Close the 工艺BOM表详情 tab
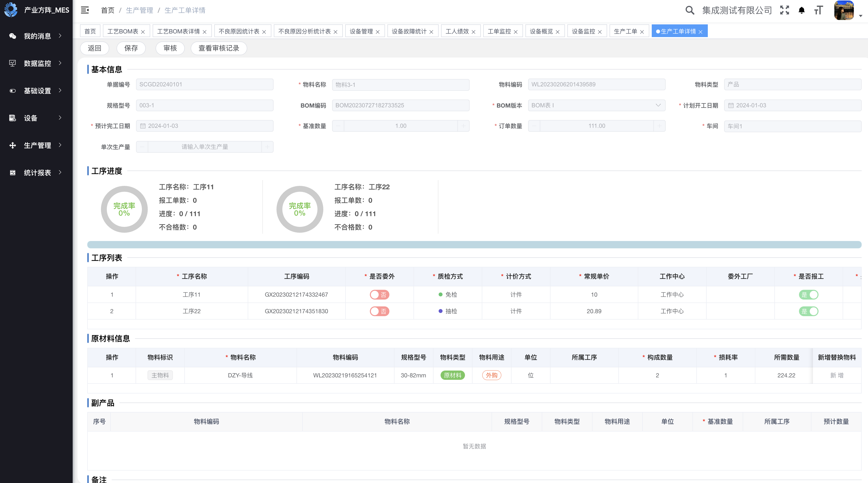This screenshot has width=868, height=483. [x=205, y=32]
